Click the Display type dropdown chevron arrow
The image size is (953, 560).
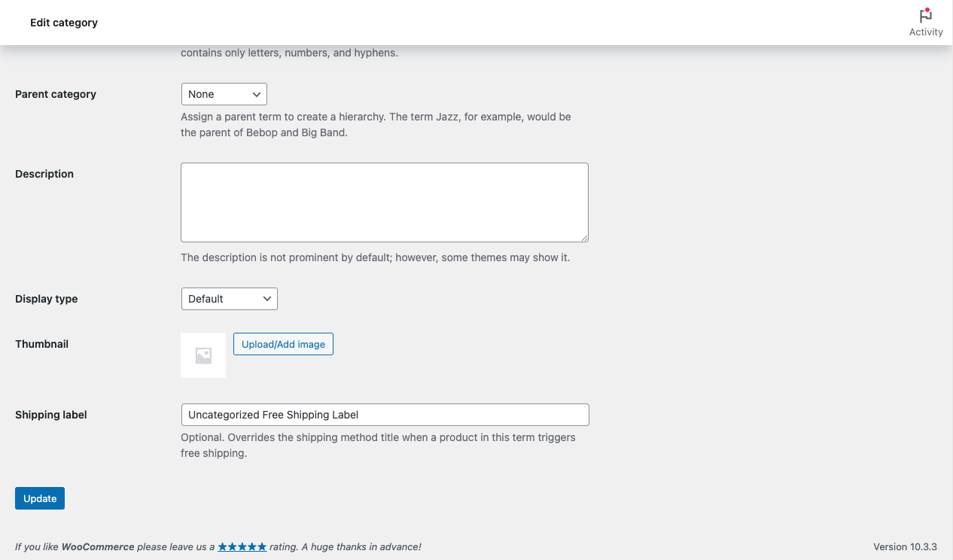(x=267, y=299)
